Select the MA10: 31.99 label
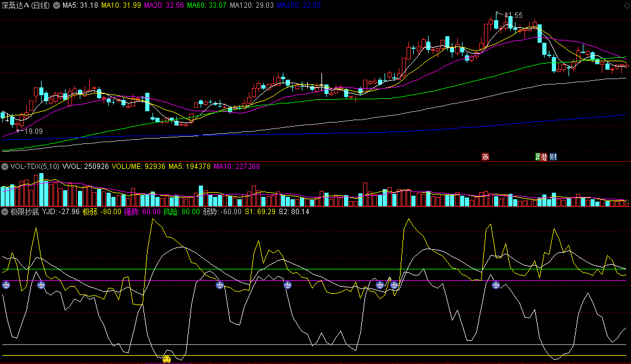This screenshot has width=631, height=364. coord(121,5)
